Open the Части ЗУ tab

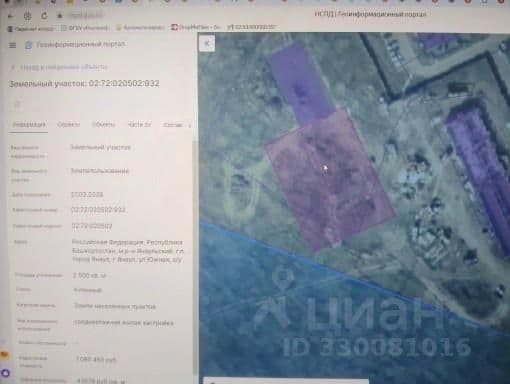[x=139, y=125]
